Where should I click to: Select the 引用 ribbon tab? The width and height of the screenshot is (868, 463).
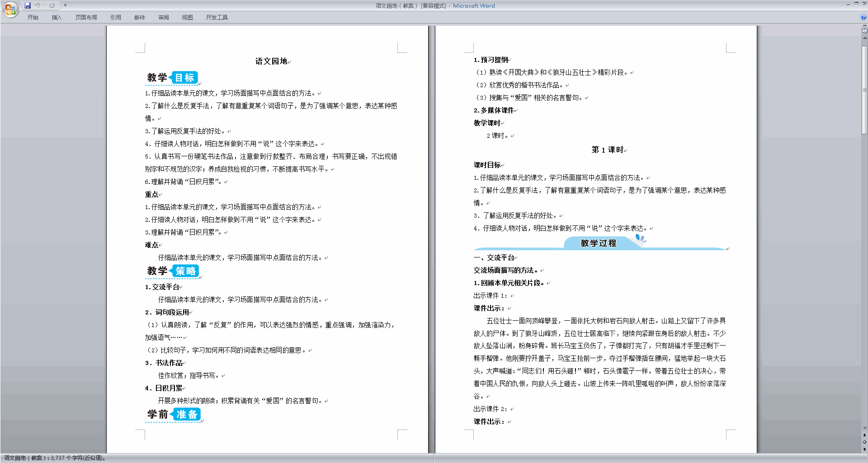[x=116, y=17]
